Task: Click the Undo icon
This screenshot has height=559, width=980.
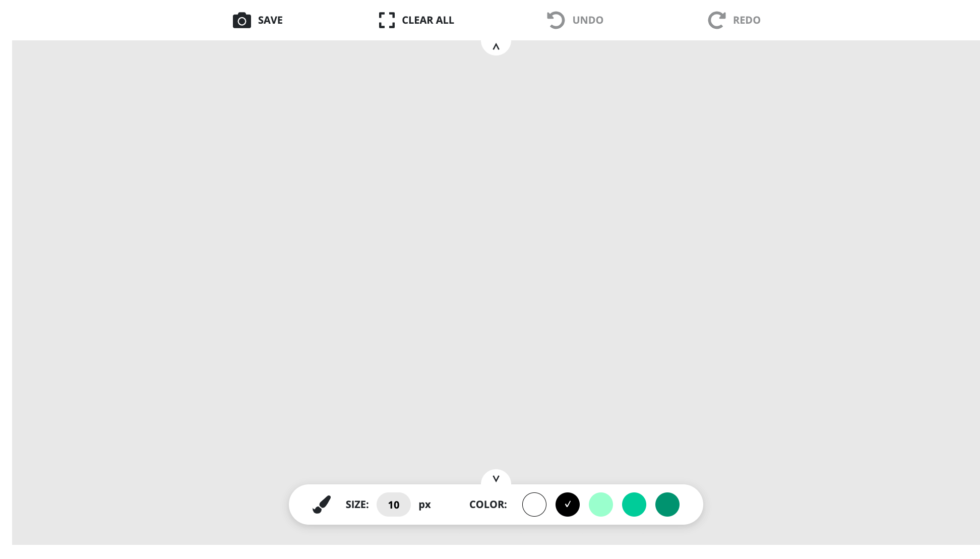Action: click(x=556, y=20)
